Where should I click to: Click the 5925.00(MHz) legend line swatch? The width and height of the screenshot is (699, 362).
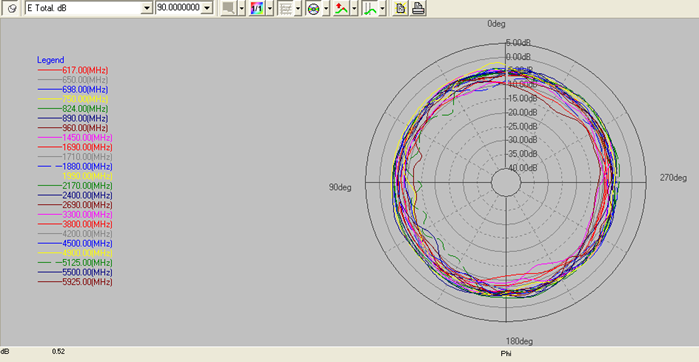tap(49, 282)
